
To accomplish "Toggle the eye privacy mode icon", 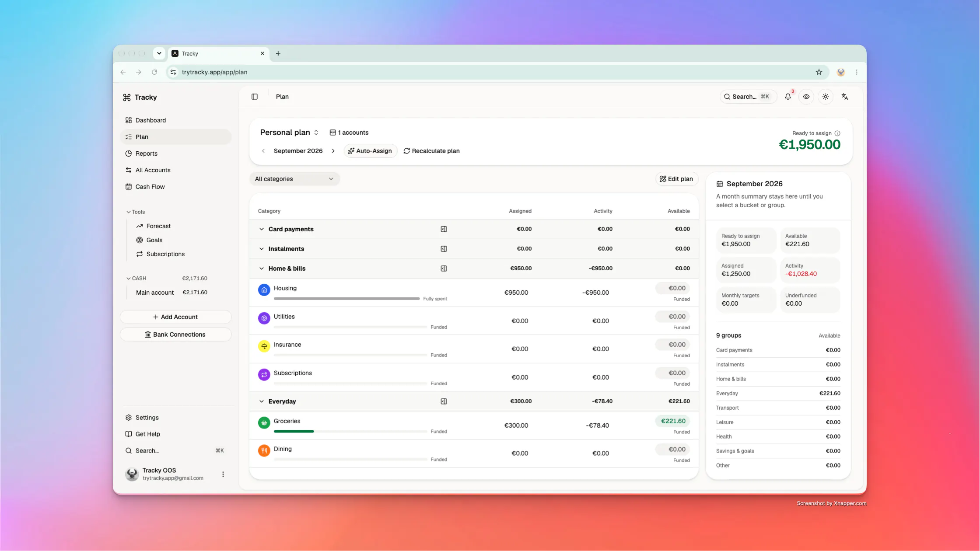I will pyautogui.click(x=806, y=97).
